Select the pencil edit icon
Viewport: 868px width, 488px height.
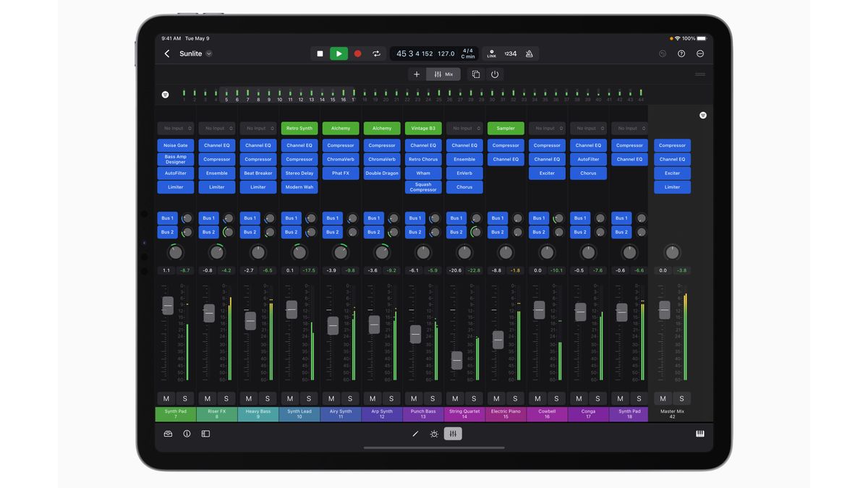[x=416, y=434]
